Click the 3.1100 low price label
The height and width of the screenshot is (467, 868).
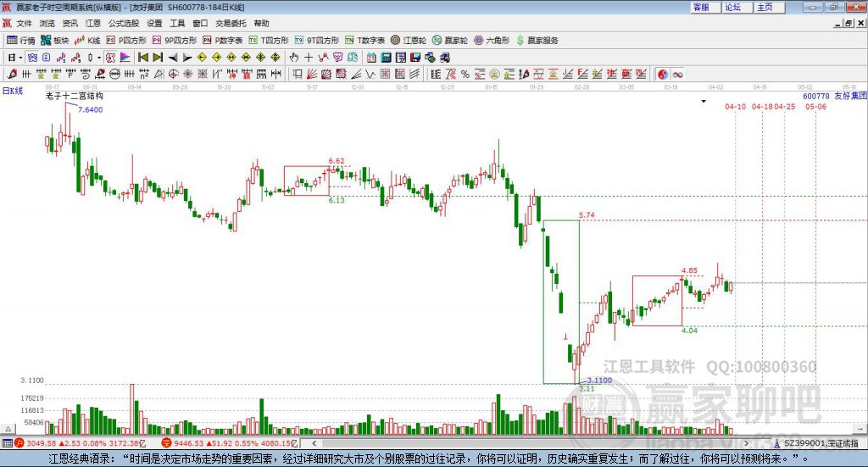pos(599,381)
